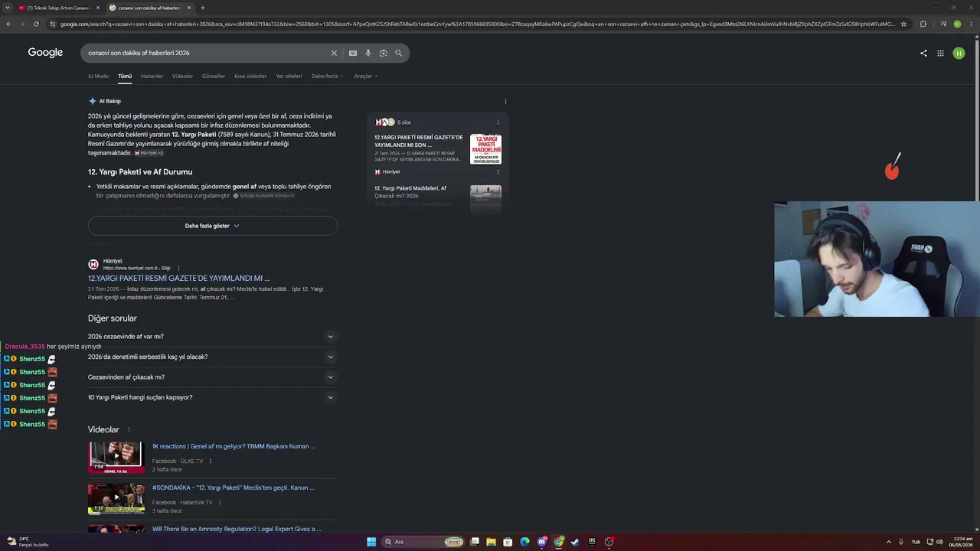Open the Windows Start menu
The image size is (980, 551).
[371, 542]
